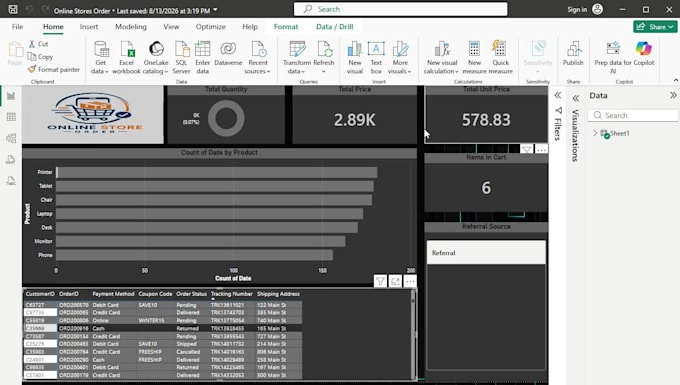Open TMDL view in left sidebar
The width and height of the screenshot is (680, 385).
[11, 181]
